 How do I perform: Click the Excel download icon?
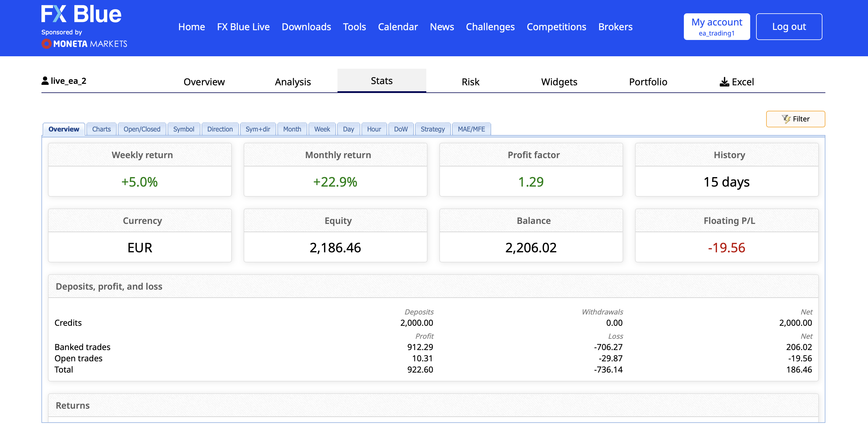[724, 82]
